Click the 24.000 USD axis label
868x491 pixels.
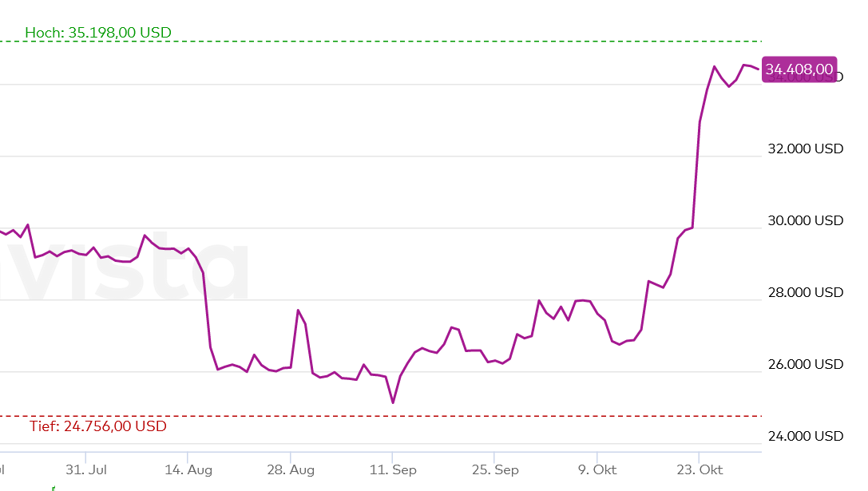805,436
